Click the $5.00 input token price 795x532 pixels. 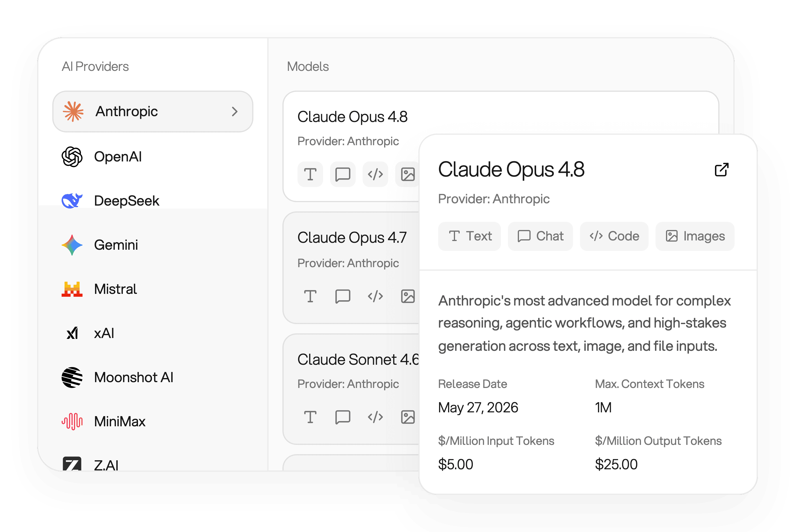456,464
